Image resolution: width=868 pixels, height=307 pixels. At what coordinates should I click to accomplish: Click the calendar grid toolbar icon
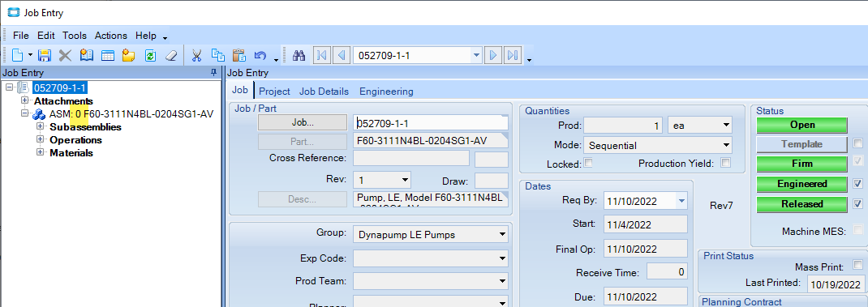pos(107,55)
